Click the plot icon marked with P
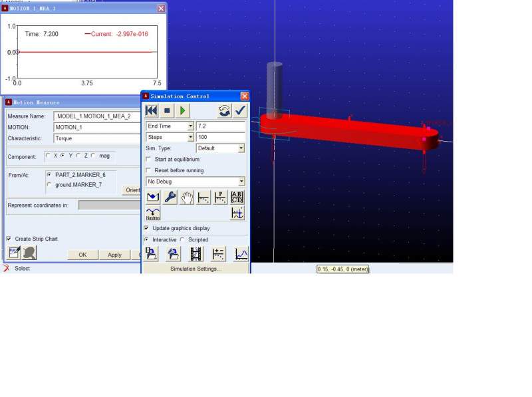This screenshot has height=397, width=532. (x=220, y=197)
